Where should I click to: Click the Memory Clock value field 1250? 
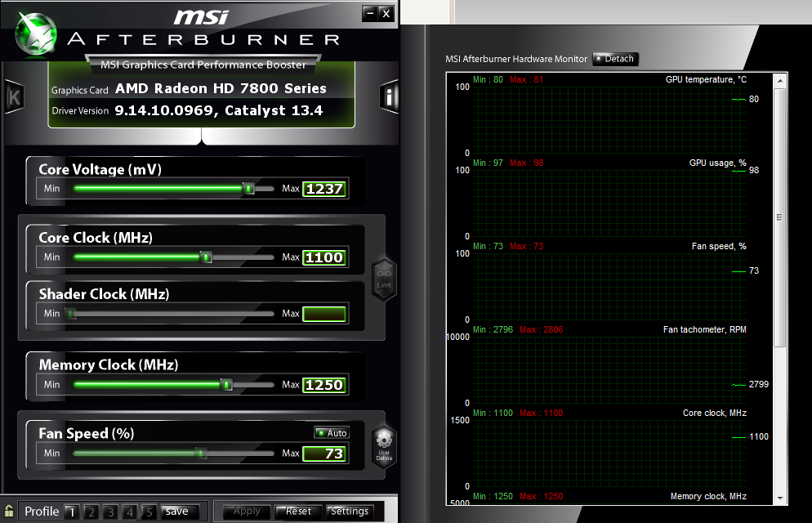324,385
